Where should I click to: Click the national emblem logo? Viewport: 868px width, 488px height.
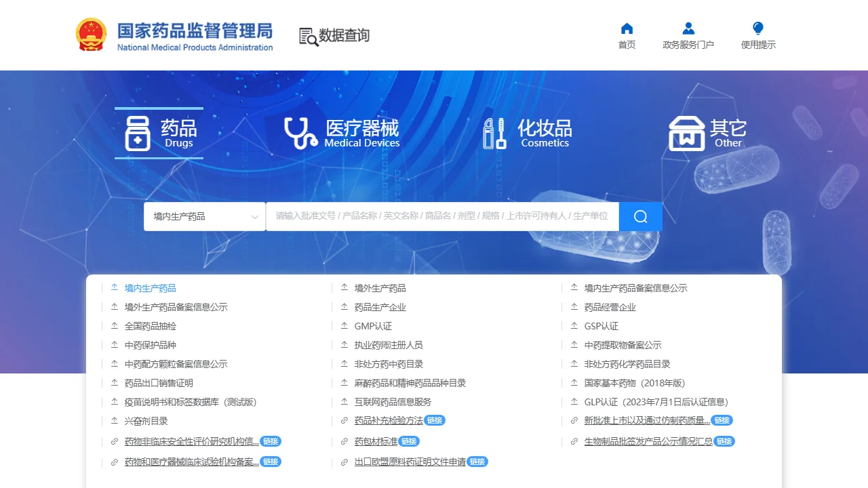91,35
